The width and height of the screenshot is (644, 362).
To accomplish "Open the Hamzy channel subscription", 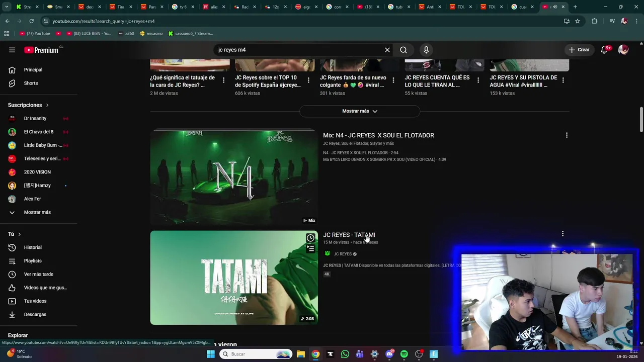I will [38, 186].
